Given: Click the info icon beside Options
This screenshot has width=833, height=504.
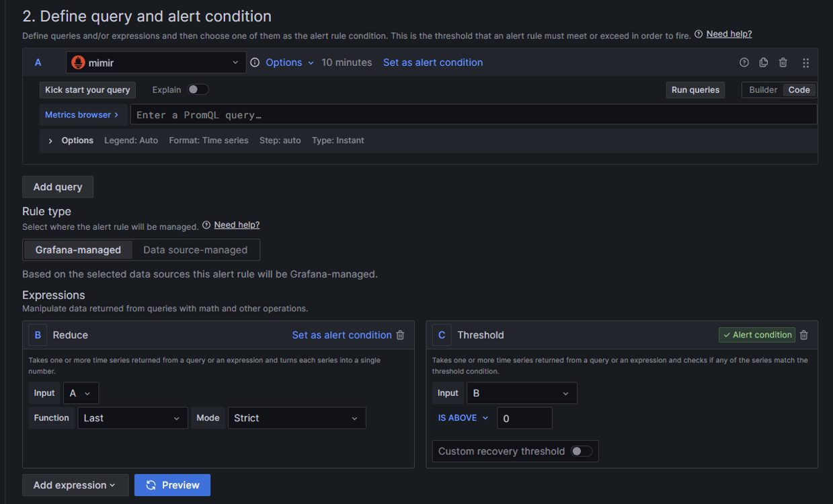Looking at the screenshot, I should 255,62.
